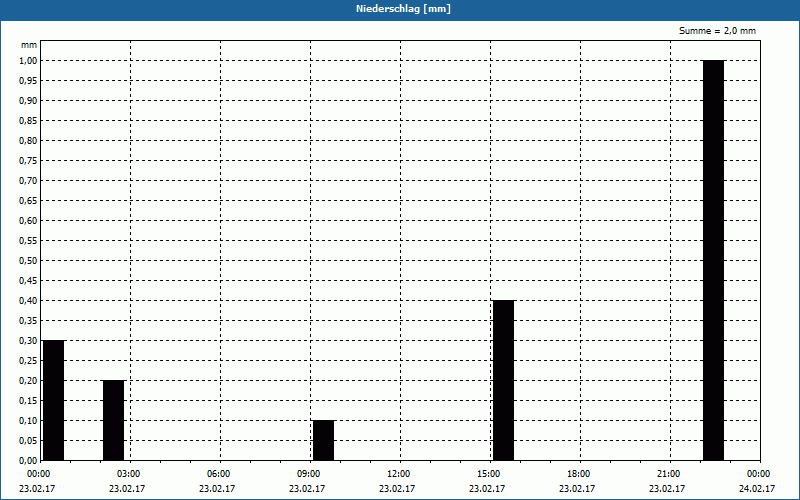Select the 0,05 y-axis value

coord(28,441)
